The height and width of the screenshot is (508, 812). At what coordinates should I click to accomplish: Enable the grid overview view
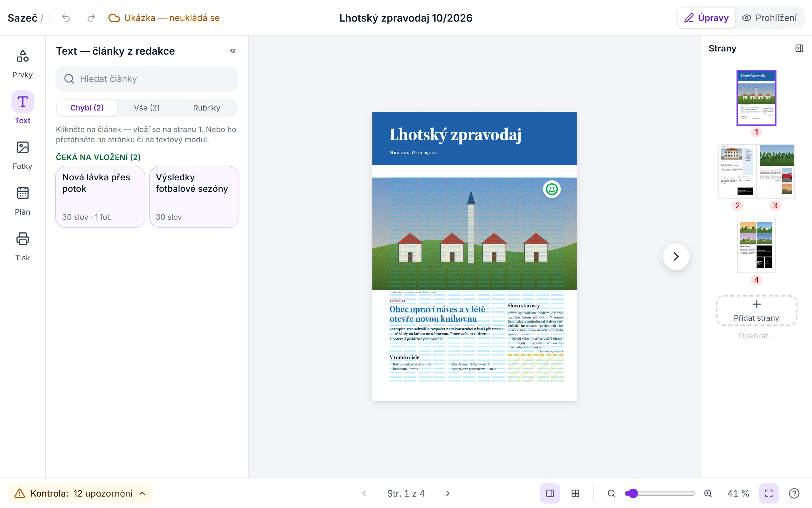click(x=575, y=493)
